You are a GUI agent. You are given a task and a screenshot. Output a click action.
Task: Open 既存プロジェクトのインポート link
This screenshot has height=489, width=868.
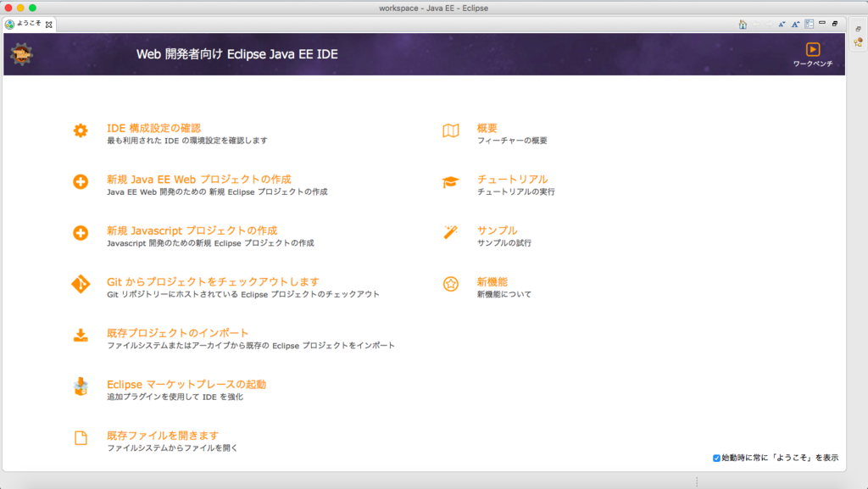click(x=178, y=333)
